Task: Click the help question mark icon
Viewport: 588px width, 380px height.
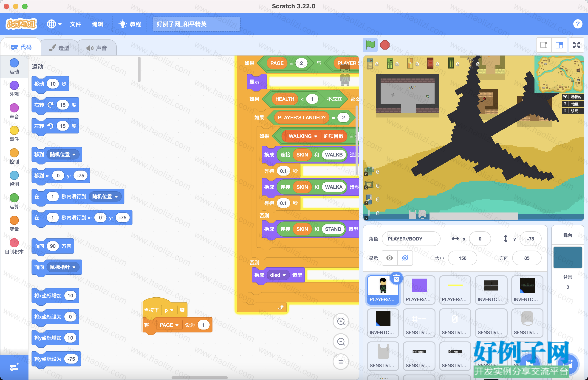Action: click(577, 24)
